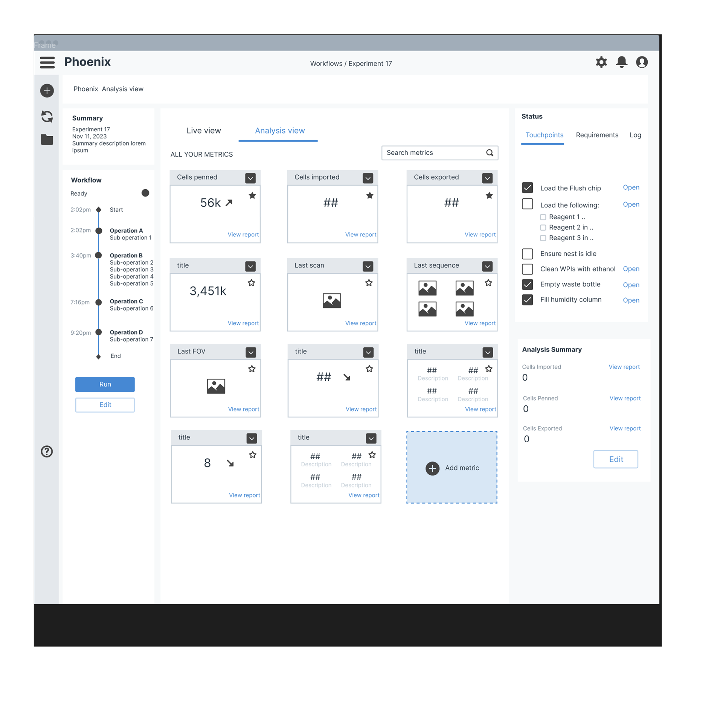The height and width of the screenshot is (728, 723).
Task: Click the refresh sync icon in sidebar
Action: coord(47,116)
